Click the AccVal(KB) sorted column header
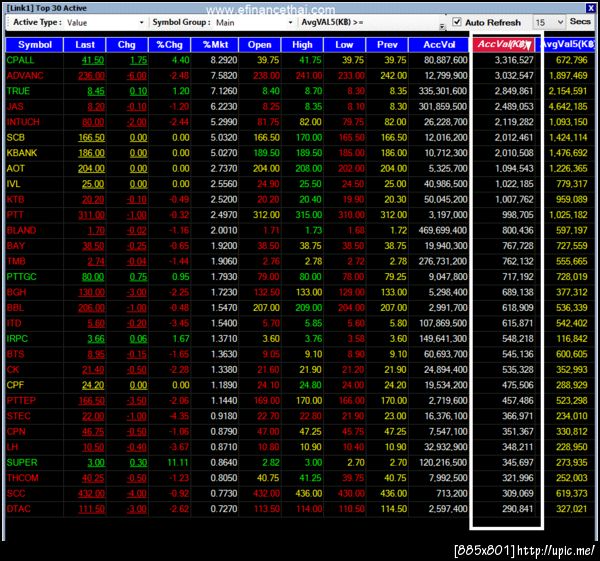 [504, 45]
